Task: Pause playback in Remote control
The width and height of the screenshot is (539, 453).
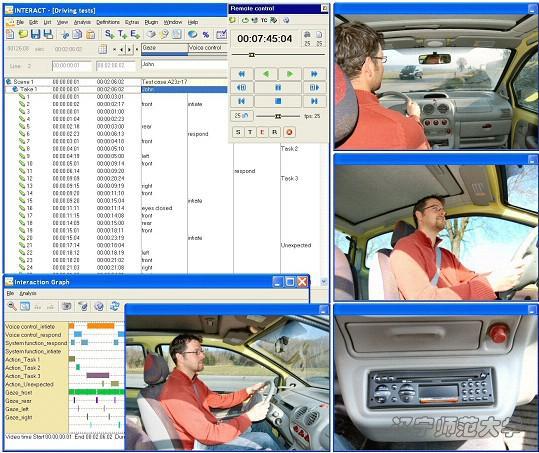Action: pos(278,88)
